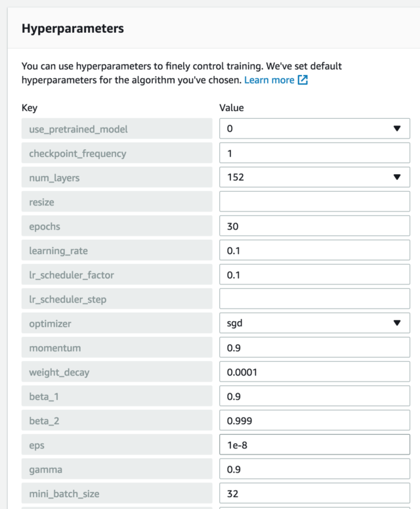The height and width of the screenshot is (509, 420).
Task: Select the lr_scheduler_factor value field
Action: [314, 275]
